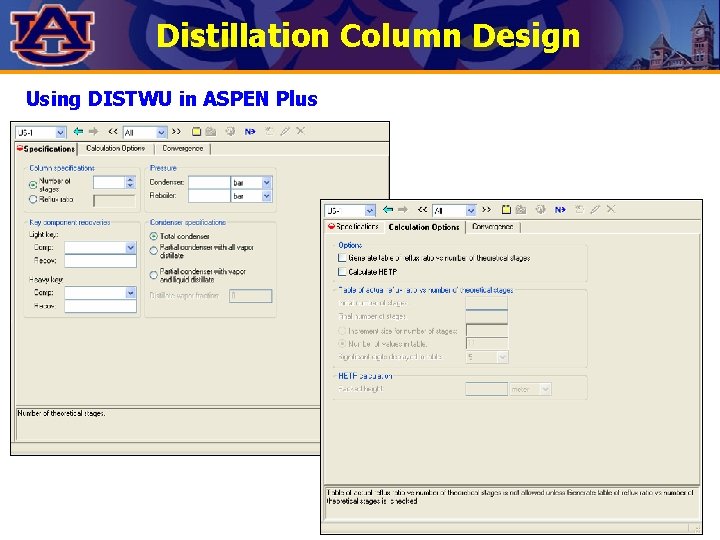Click the Packed height input field
Image resolution: width=720 pixels, height=540 pixels.
pos(486,389)
